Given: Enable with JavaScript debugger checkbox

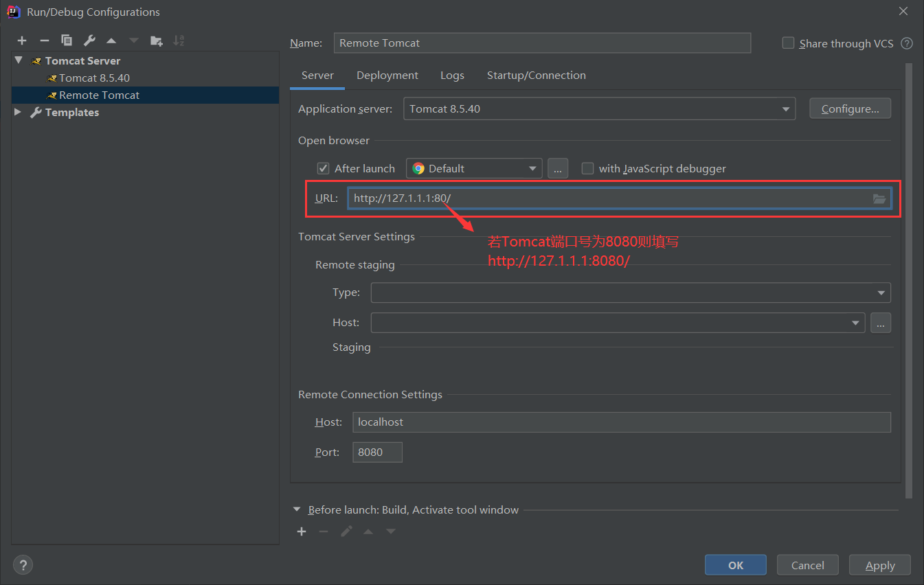Looking at the screenshot, I should [x=587, y=168].
